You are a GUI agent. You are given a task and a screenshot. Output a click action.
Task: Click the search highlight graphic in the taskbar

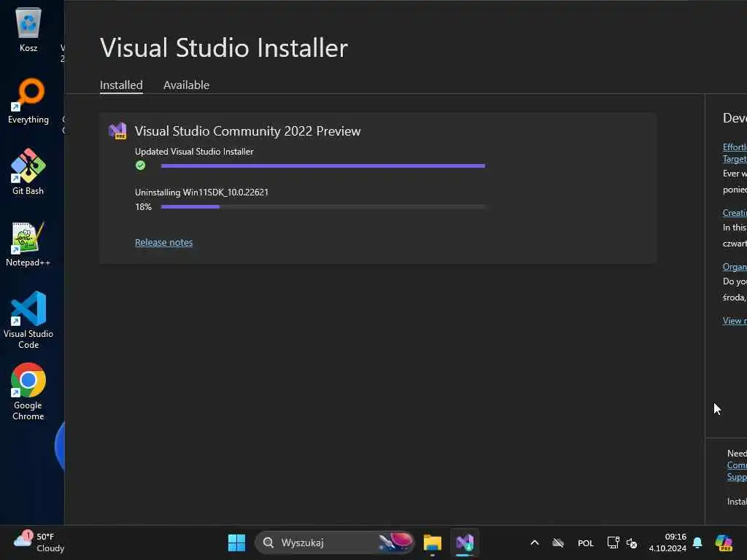(x=395, y=542)
